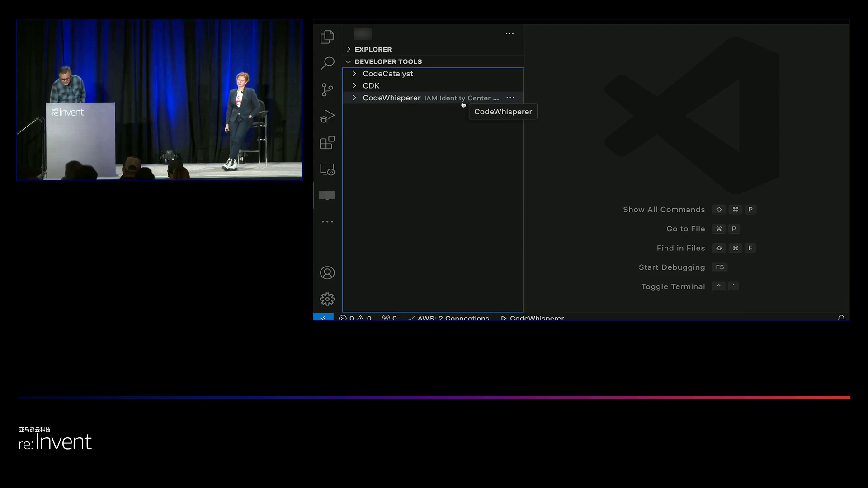Open the Explorer files icon
Image resolution: width=868 pixels, height=488 pixels.
tap(327, 37)
